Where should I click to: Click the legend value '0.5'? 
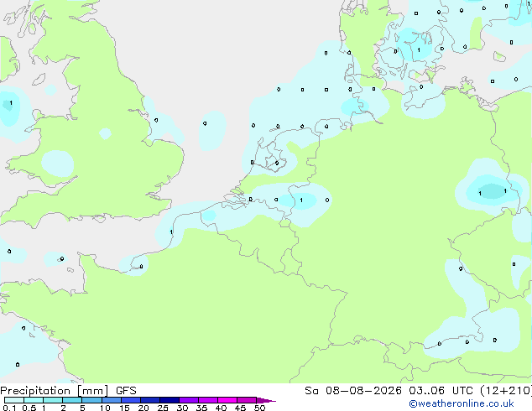[x=29, y=408]
